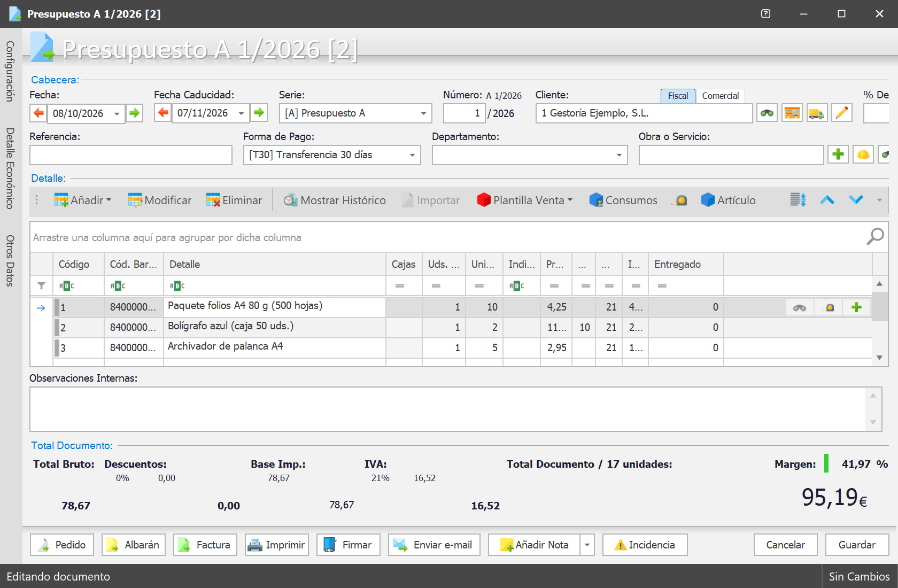Click the yellow helmet icon for Obra o Servicio

(863, 154)
